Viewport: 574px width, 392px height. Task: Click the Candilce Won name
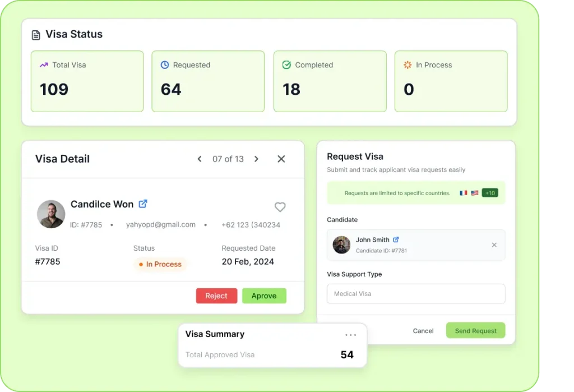(102, 204)
